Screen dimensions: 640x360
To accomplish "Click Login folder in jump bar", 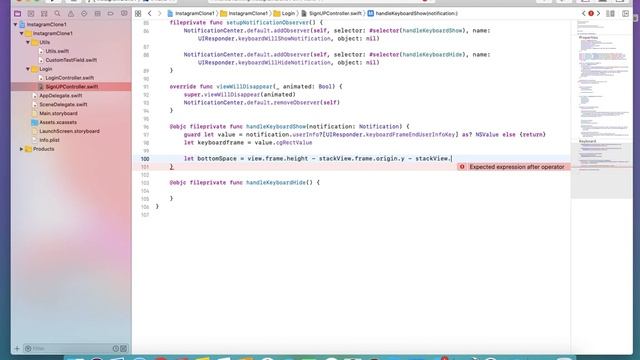I will [x=284, y=13].
